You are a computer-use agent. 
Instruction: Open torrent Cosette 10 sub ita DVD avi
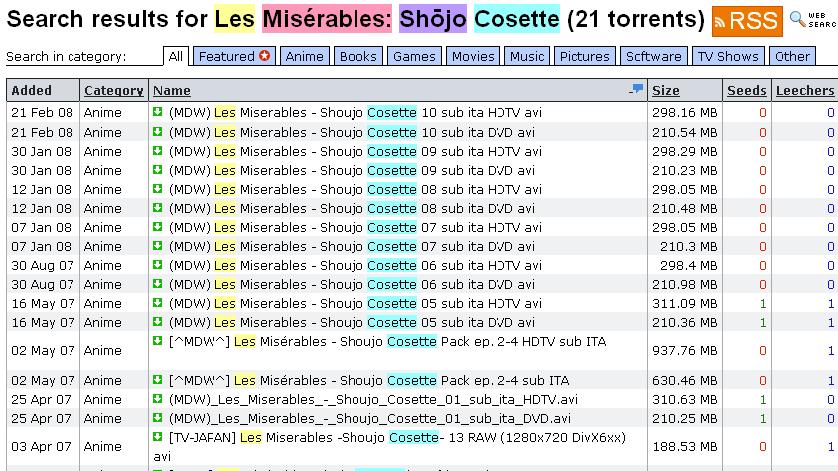point(352,132)
